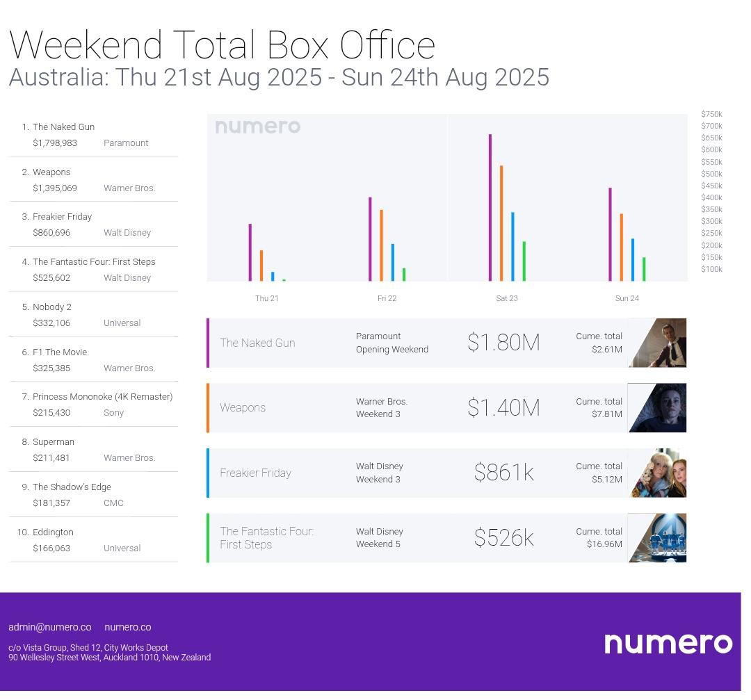Click the Cume. total $16.96M value
Viewport: 751px width, 700px height.
(604, 544)
